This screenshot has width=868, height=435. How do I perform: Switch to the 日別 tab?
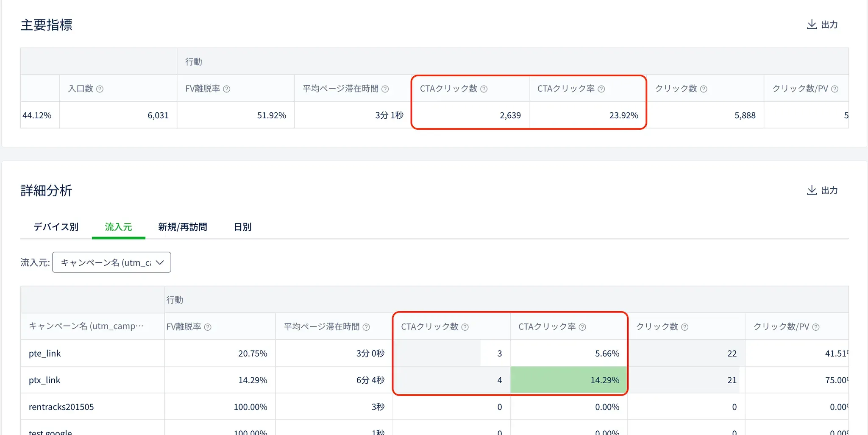pyautogui.click(x=242, y=227)
